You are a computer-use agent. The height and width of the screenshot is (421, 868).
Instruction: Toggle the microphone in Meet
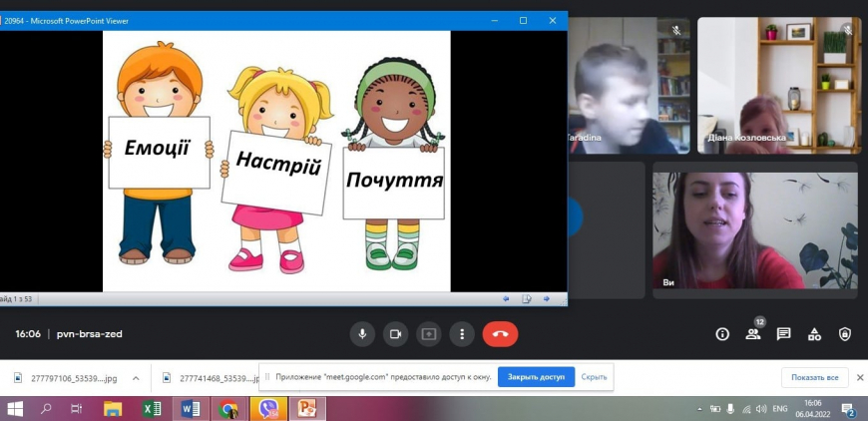coord(362,334)
